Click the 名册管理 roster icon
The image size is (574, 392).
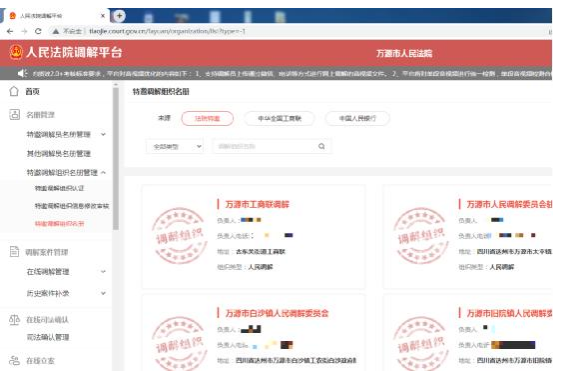coord(14,115)
